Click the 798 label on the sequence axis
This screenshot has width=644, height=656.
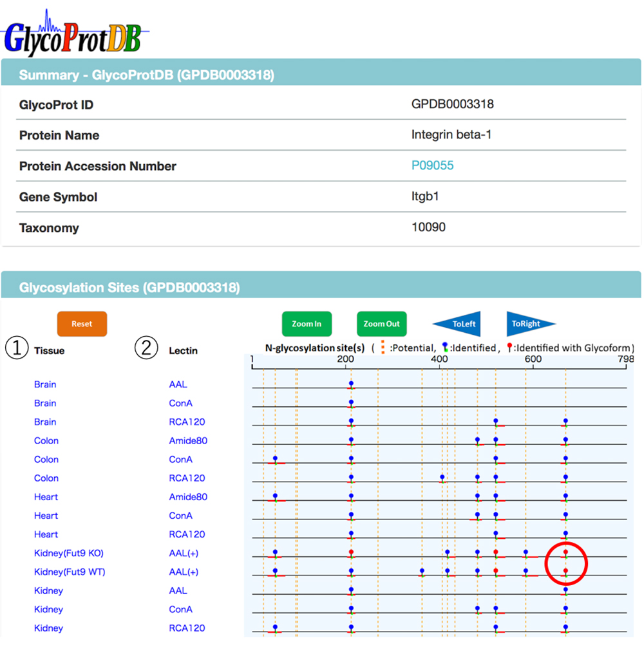[625, 359]
